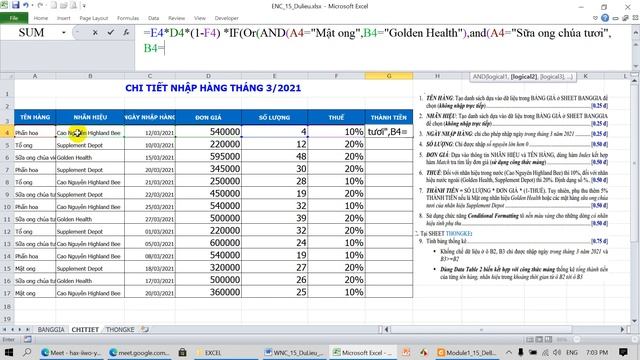The width and height of the screenshot is (640, 360).
Task: Open the notification center icon
Action: pyautogui.click(x=623, y=352)
